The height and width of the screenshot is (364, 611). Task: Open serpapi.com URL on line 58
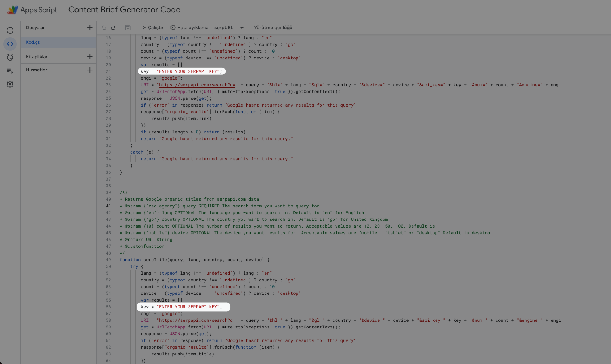pos(197,320)
